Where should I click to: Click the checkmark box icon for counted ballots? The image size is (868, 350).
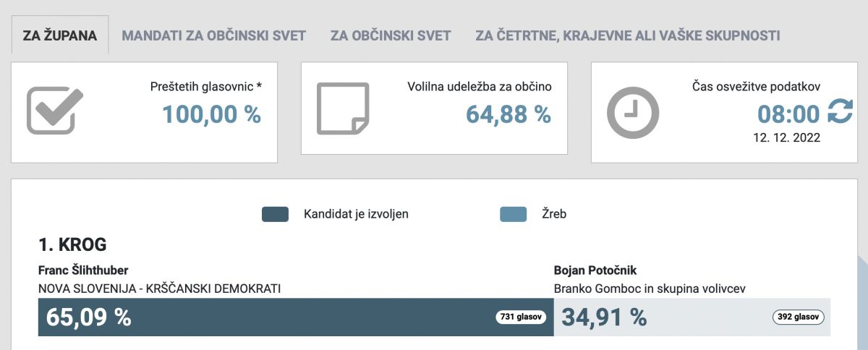55,110
